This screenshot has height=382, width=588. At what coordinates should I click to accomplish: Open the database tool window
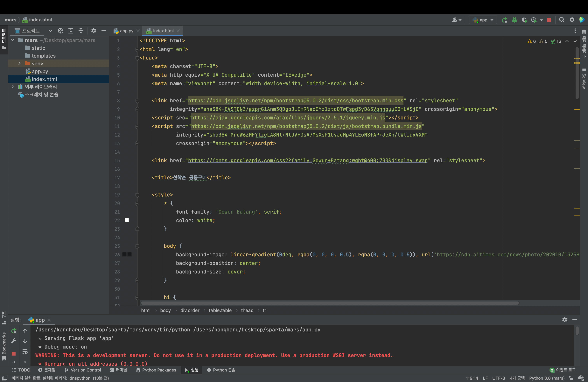click(x=584, y=44)
